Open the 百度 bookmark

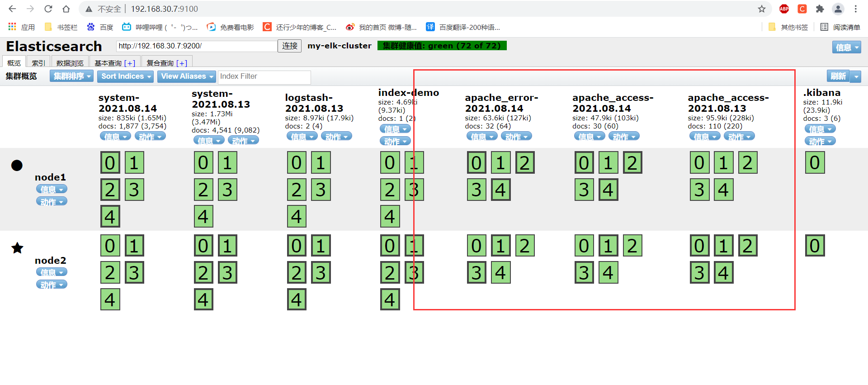click(x=100, y=27)
